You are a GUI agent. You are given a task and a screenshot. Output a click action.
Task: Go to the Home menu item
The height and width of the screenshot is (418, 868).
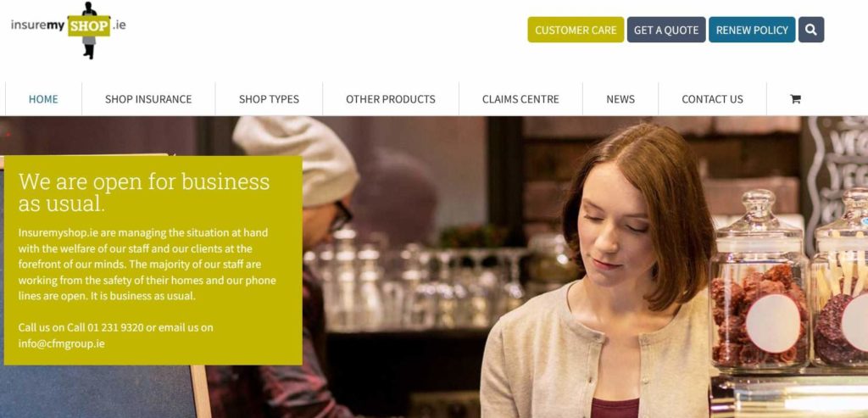coord(43,99)
